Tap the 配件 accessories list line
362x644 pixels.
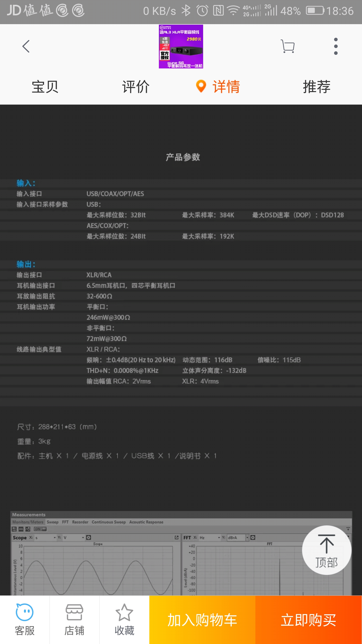pos(117,456)
